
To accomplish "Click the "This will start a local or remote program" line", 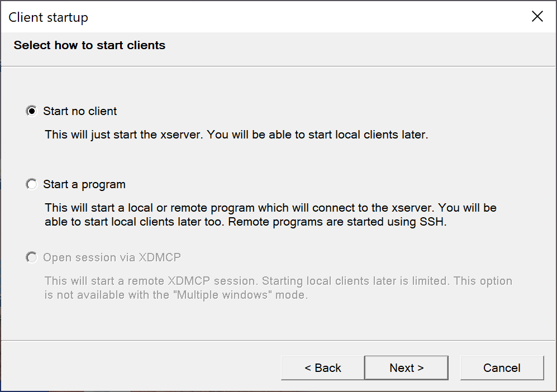I will point(240,208).
